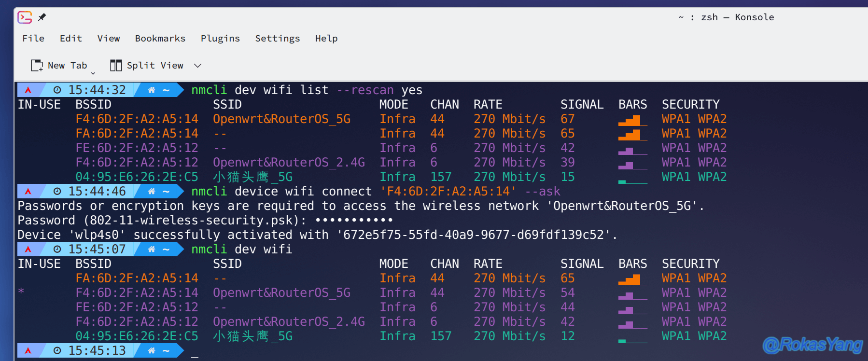The image size is (868, 361).
Task: Click the masked password dots
Action: coord(354,220)
